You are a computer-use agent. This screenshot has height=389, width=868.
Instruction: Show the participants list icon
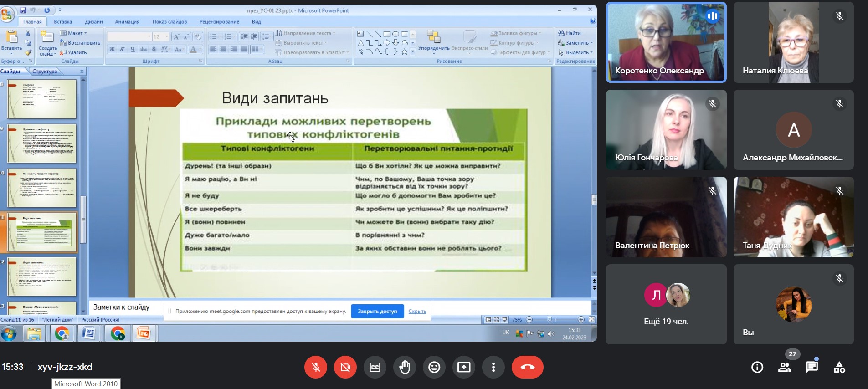(785, 367)
